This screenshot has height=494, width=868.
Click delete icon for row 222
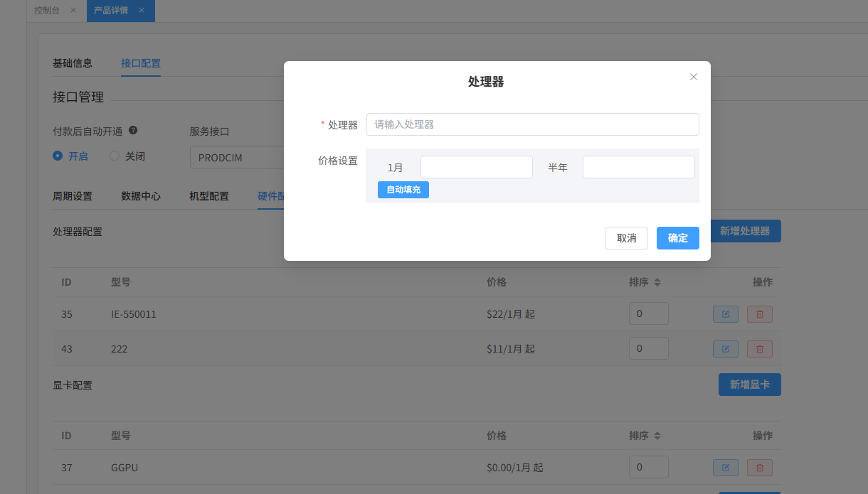(x=760, y=349)
